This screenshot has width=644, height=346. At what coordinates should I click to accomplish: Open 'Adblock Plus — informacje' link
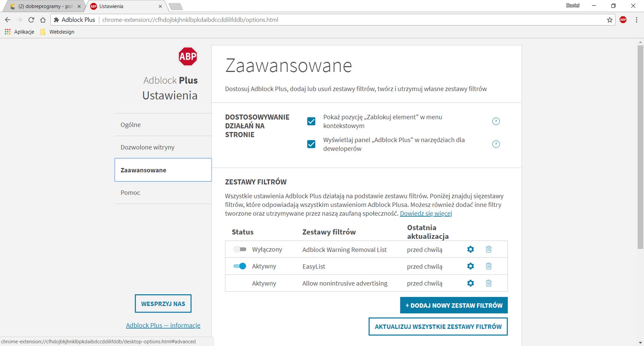pyautogui.click(x=163, y=325)
